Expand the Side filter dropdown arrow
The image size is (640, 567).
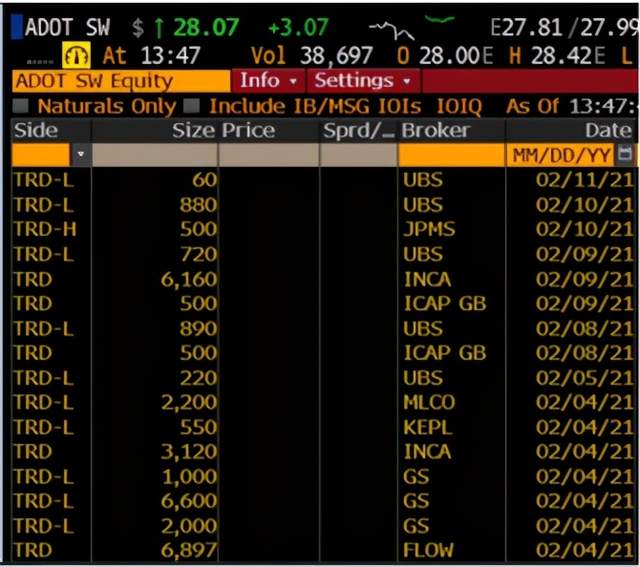coord(81,154)
